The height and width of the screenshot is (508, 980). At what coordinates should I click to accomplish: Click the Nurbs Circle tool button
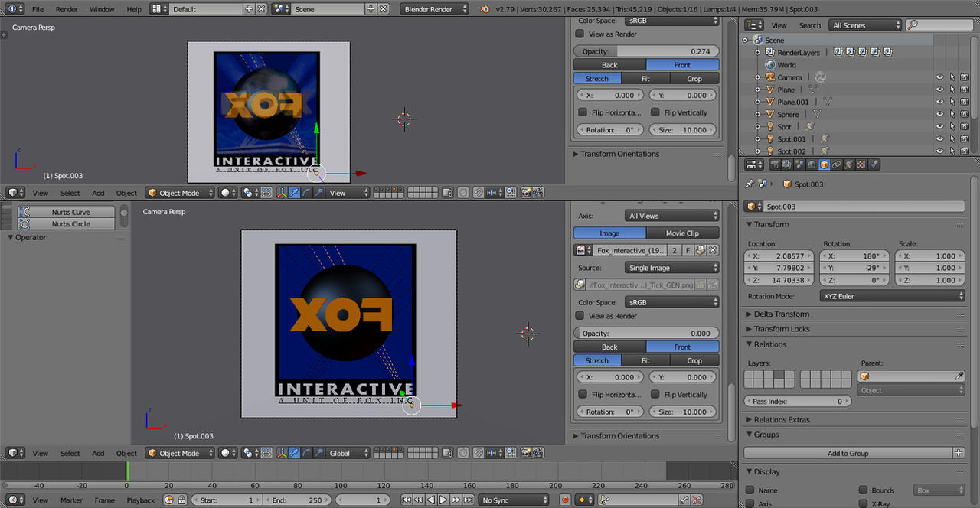(66, 224)
